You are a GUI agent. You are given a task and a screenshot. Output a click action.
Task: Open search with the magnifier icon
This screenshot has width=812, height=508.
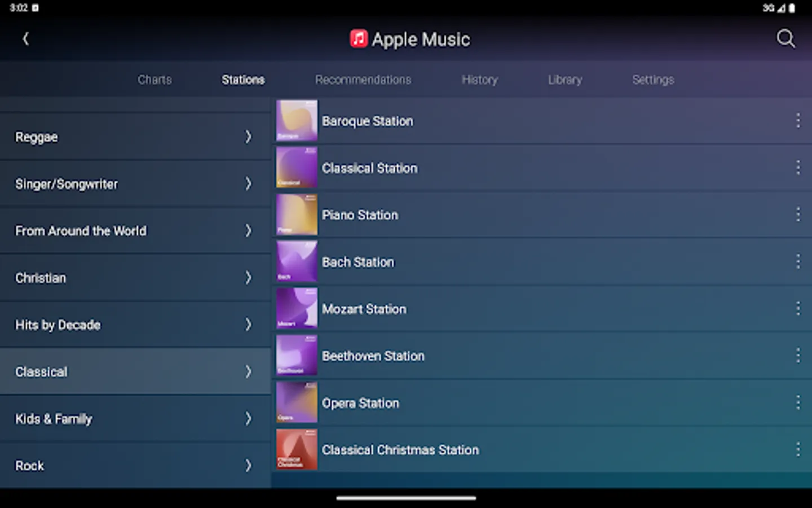coord(785,39)
